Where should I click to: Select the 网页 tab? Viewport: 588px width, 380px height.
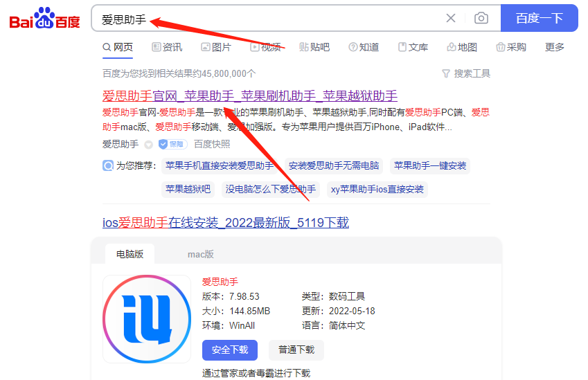tap(118, 47)
